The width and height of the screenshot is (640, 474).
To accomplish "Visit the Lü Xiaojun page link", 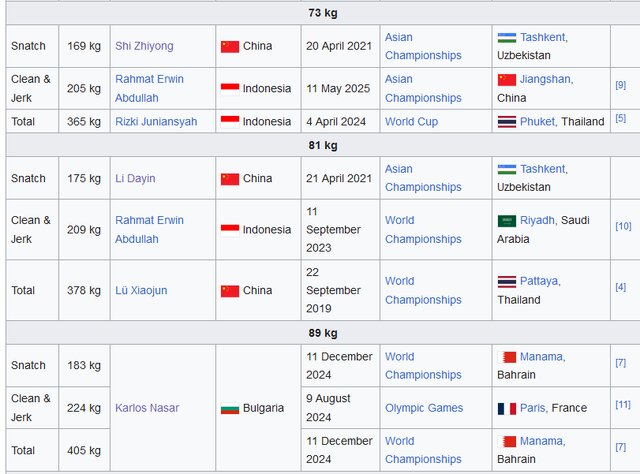I will point(143,291).
